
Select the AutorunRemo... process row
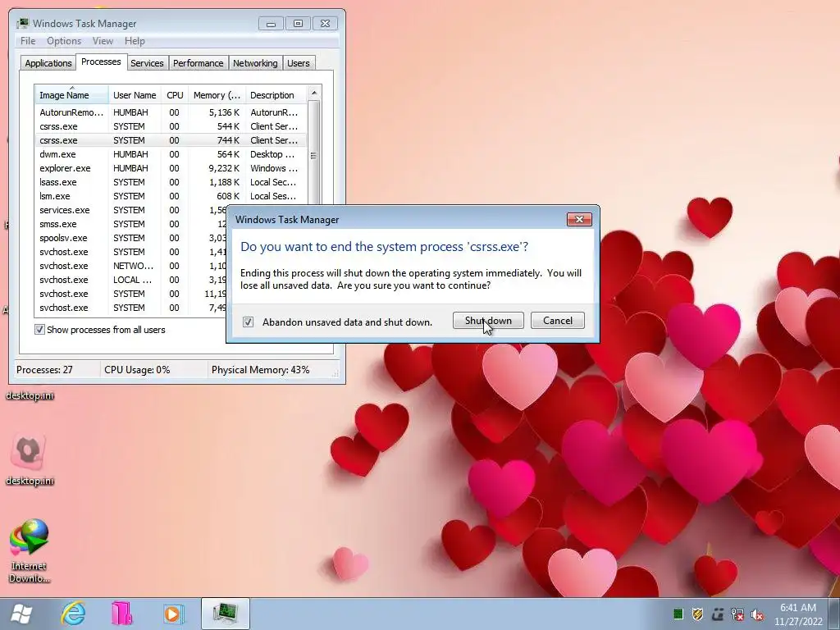click(171, 112)
